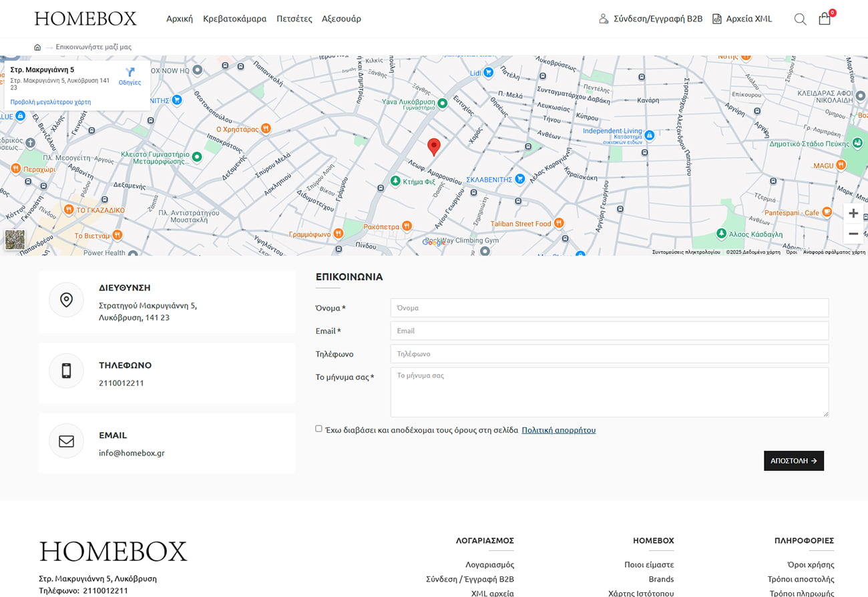Click the Δημοτικό Στάδιο Πεύκης marker

tap(857, 143)
